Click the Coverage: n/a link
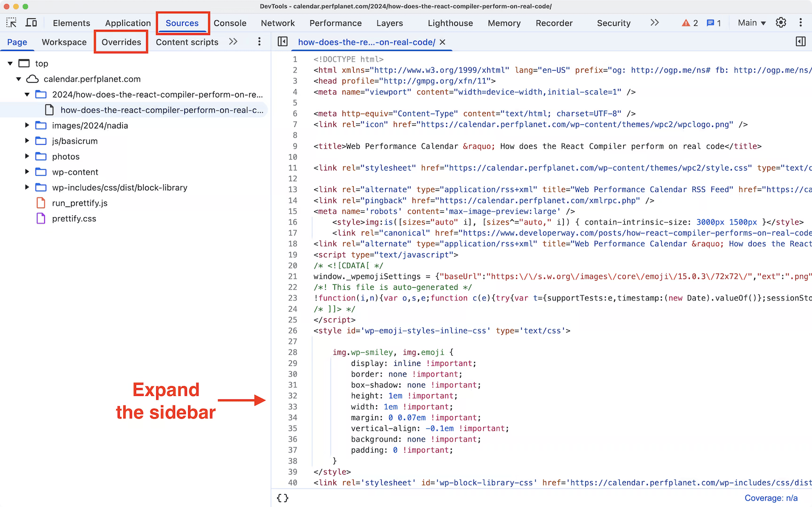 (x=771, y=498)
